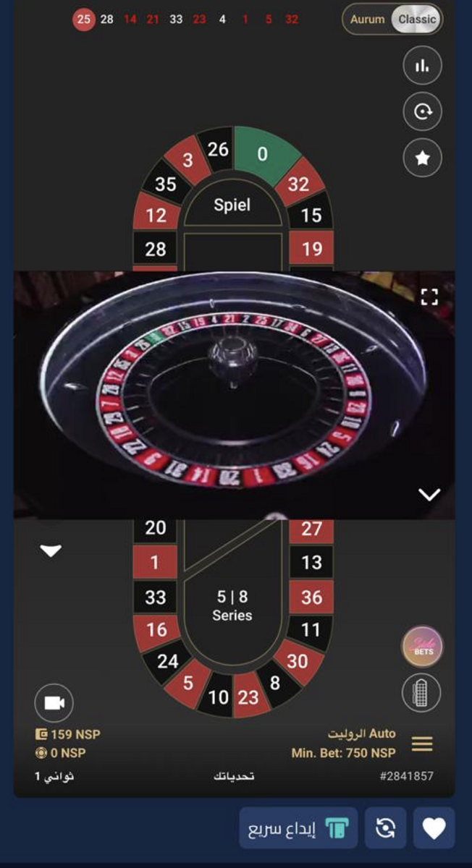Open favorite bets star icon

tap(422, 158)
